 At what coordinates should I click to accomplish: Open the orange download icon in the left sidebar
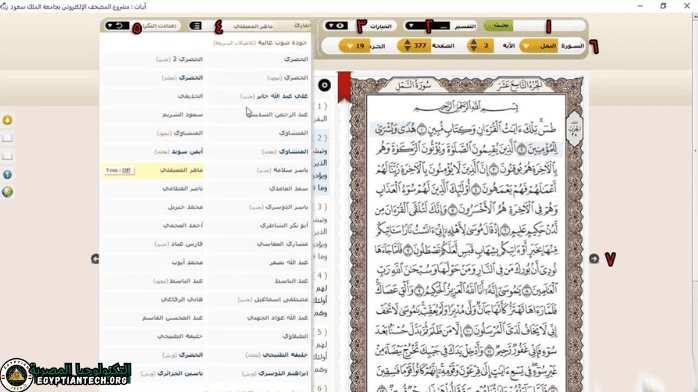click(7, 120)
